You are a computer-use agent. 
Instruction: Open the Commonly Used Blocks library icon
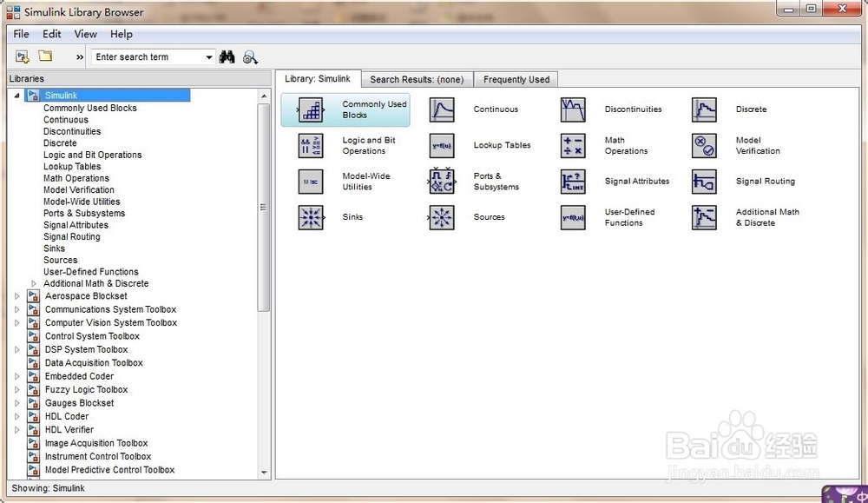coord(311,109)
